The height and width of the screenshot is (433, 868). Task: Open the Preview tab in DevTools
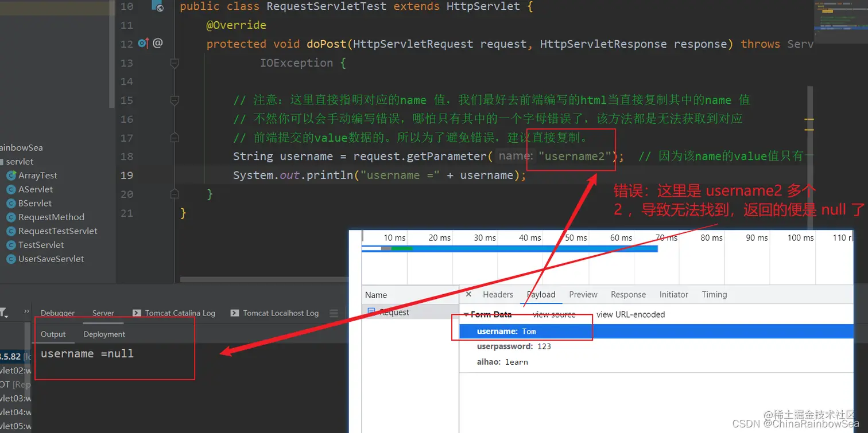pyautogui.click(x=583, y=294)
